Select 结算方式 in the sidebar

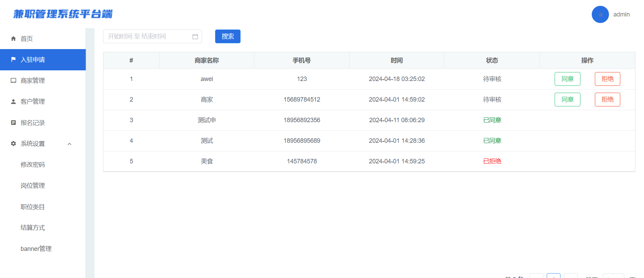[33, 228]
